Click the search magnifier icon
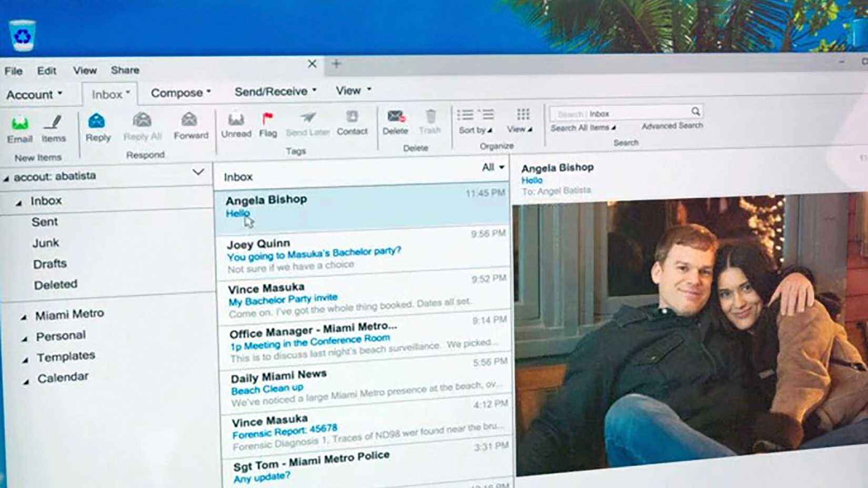The height and width of the screenshot is (488, 868). [695, 111]
